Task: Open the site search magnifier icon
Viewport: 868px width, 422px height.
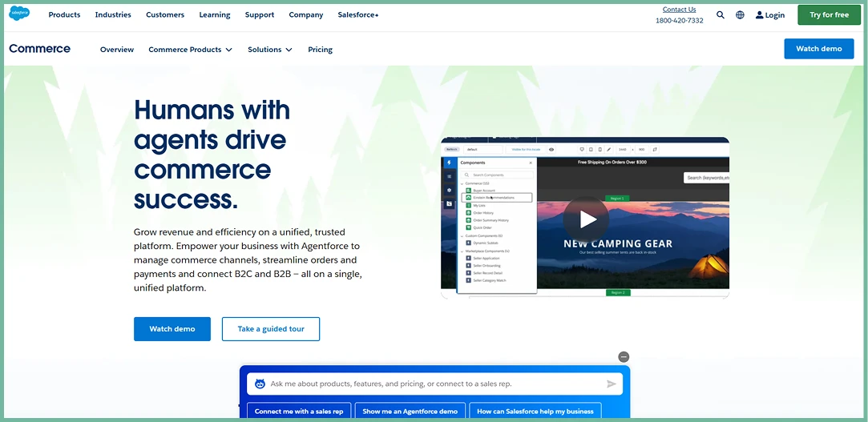Action: click(721, 15)
